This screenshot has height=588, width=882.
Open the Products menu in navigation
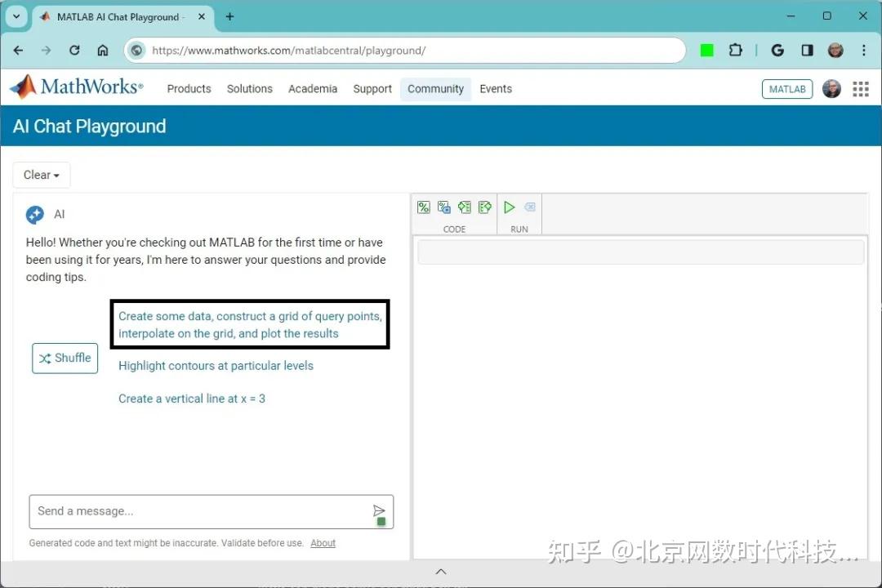pos(189,88)
